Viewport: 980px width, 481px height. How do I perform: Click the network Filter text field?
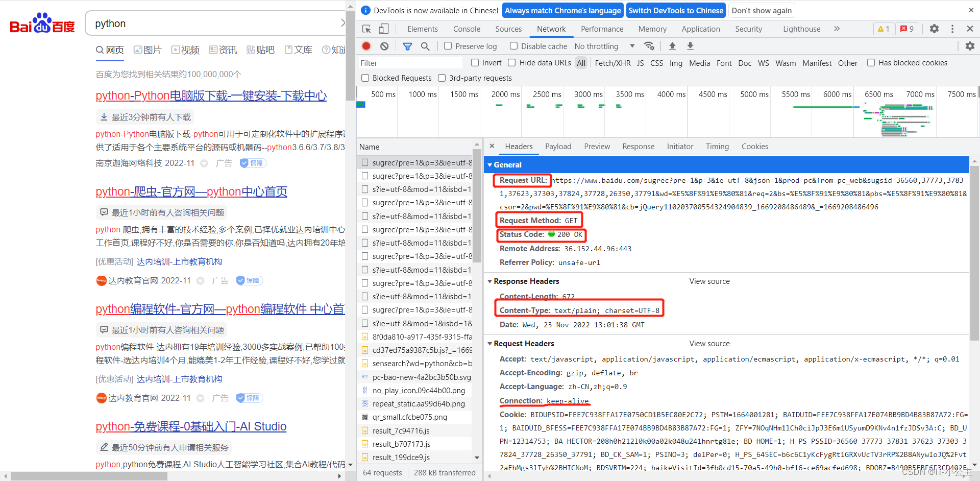(x=410, y=63)
